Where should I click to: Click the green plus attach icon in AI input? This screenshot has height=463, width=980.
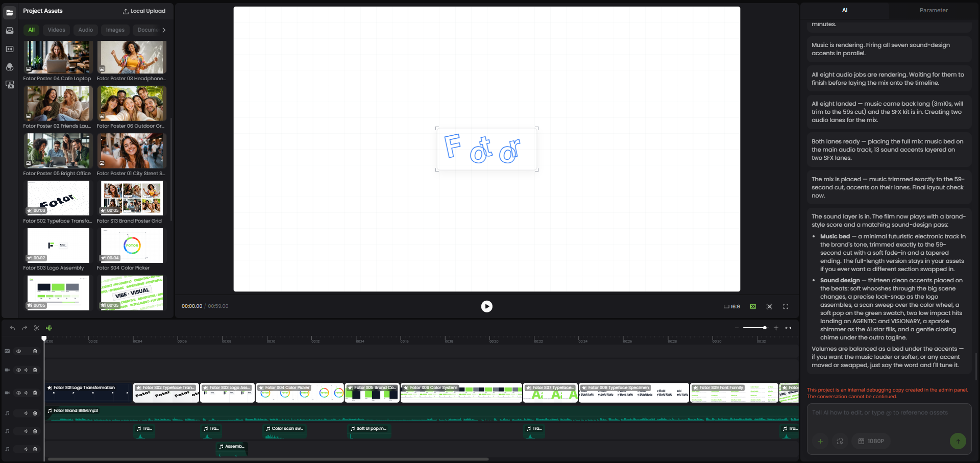point(820,441)
